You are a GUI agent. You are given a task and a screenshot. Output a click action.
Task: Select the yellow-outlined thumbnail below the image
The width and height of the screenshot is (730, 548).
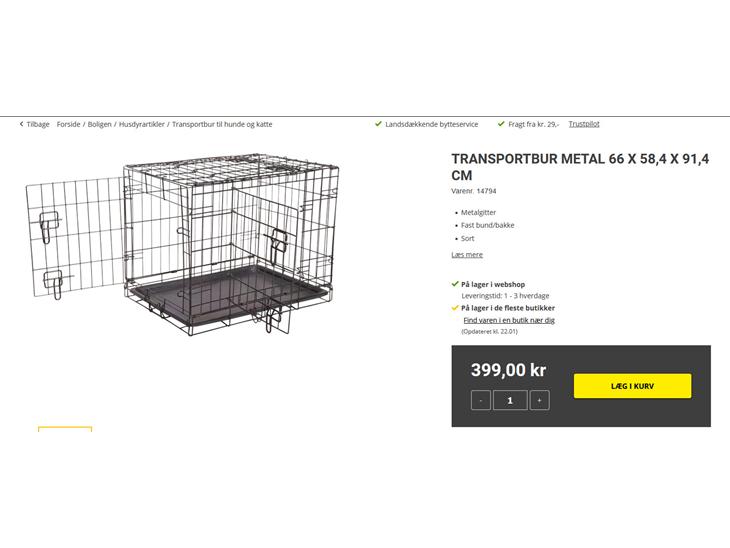click(x=65, y=429)
